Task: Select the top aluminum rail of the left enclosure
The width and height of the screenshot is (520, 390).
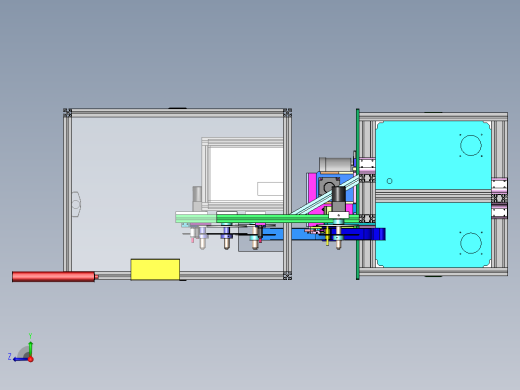Action: pos(178,113)
